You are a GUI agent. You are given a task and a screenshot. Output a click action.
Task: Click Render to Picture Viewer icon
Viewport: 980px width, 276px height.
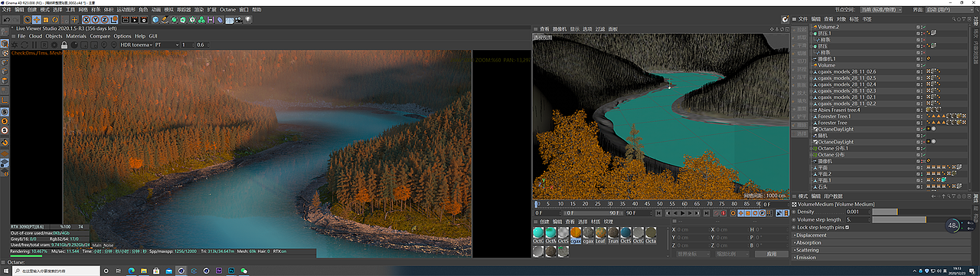(135, 20)
